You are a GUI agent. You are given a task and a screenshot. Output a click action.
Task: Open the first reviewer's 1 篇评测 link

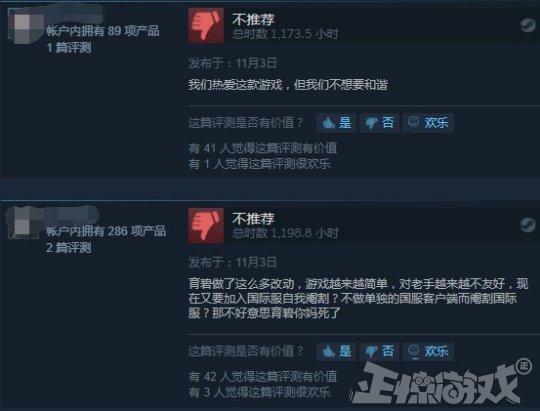[x=69, y=48]
